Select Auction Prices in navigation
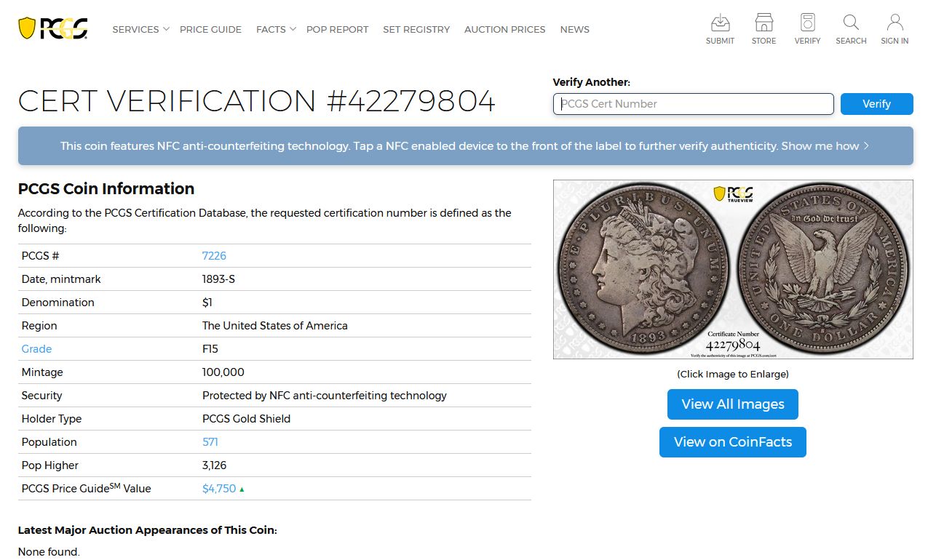 [504, 30]
